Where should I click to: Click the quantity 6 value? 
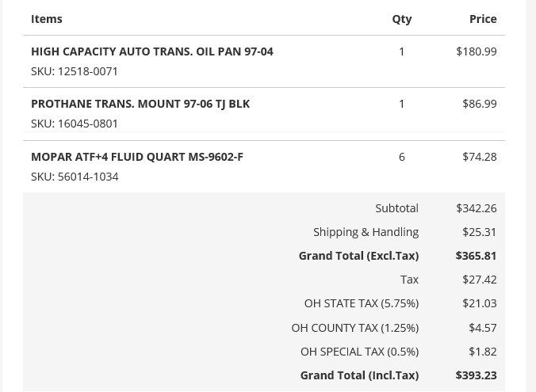pos(401,157)
